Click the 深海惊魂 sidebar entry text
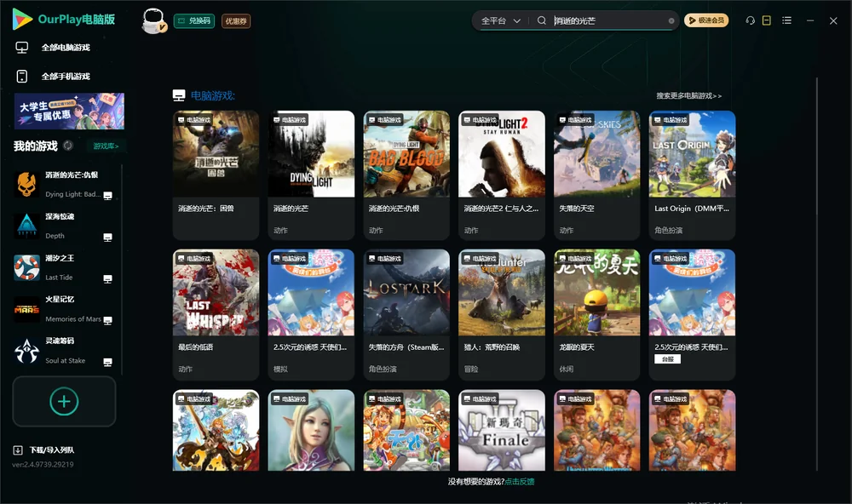Viewport: 852px width, 504px height. click(60, 216)
